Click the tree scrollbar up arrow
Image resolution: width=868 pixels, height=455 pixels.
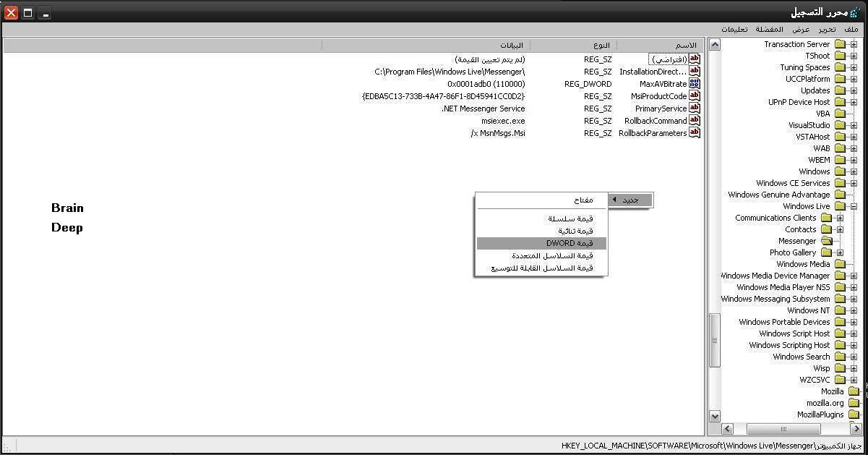[x=715, y=45]
